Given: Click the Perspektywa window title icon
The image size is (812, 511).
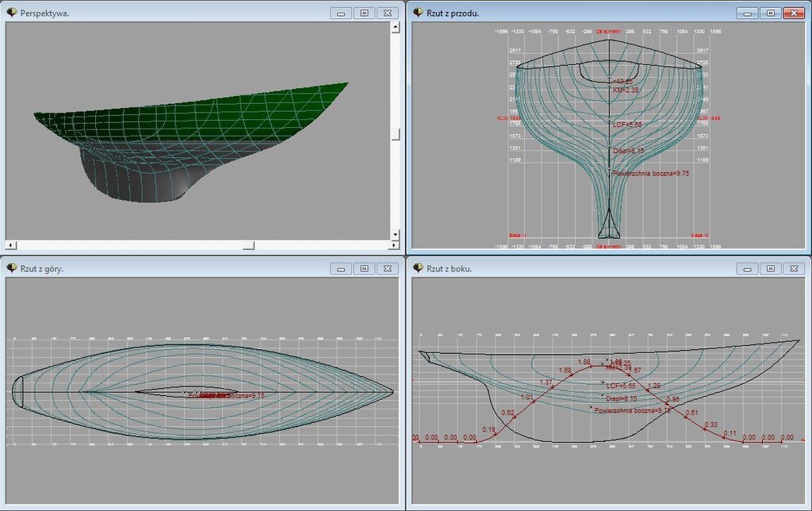Looking at the screenshot, I should (x=11, y=13).
